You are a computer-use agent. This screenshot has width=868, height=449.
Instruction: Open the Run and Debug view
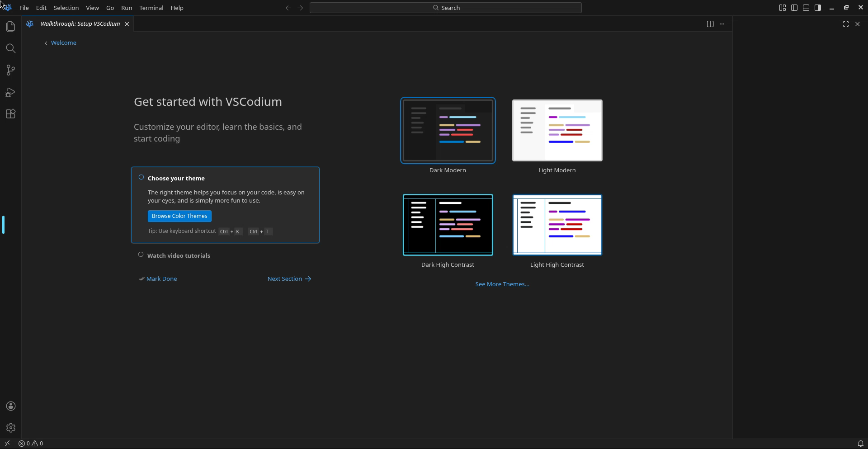(10, 92)
